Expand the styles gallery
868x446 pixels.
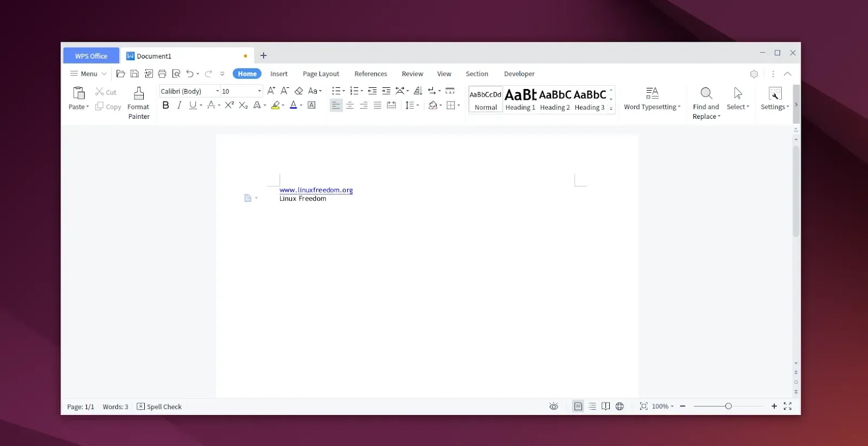[611, 109]
